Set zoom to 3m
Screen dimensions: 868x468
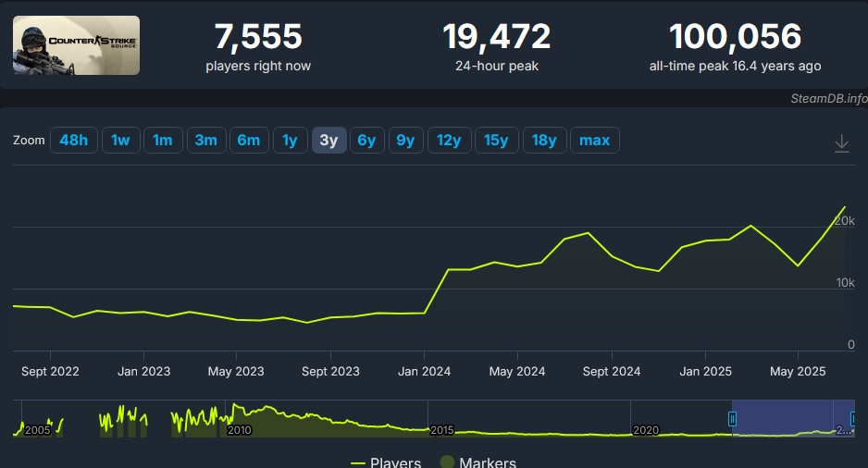click(x=206, y=140)
